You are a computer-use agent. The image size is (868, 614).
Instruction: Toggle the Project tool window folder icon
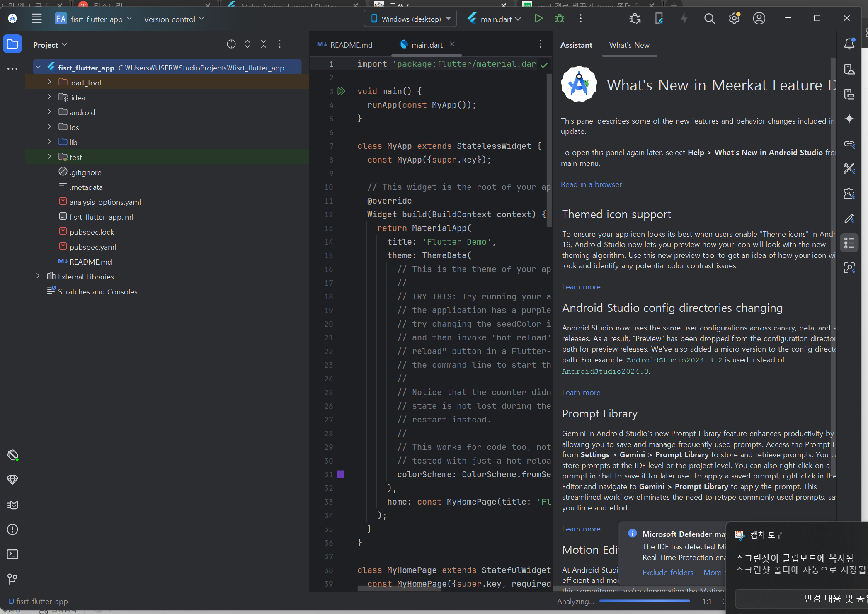(12, 44)
